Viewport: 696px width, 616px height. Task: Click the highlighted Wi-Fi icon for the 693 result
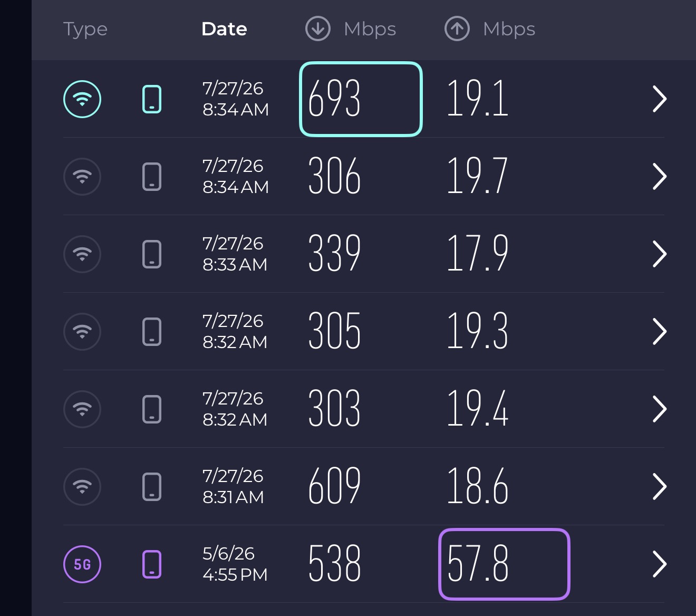pos(82,99)
